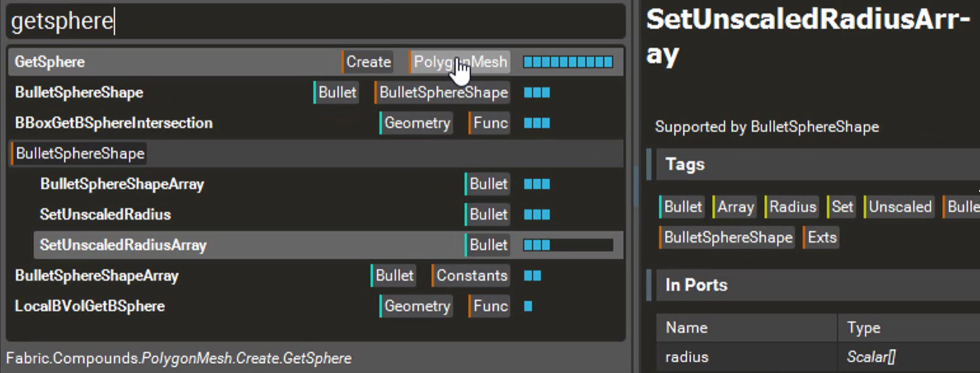
Task: Select the highlighted SetUnscaledRadiusArray result
Action: [x=123, y=245]
